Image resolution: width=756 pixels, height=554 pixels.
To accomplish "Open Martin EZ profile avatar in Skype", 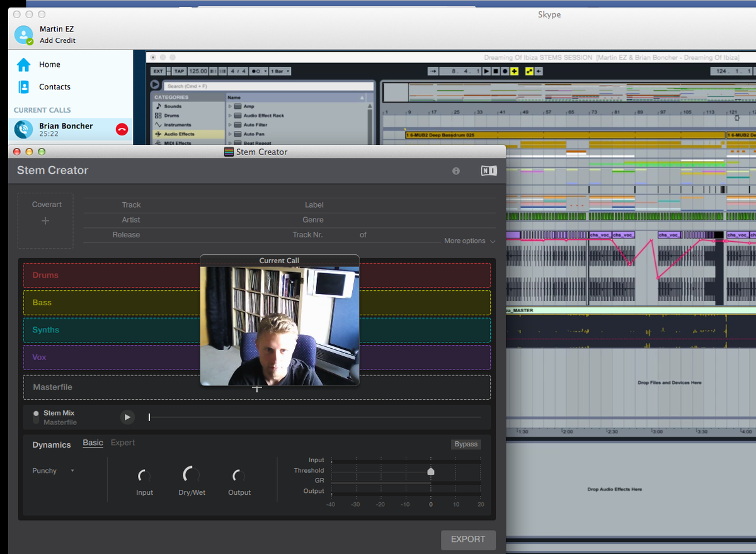I will pos(24,35).
